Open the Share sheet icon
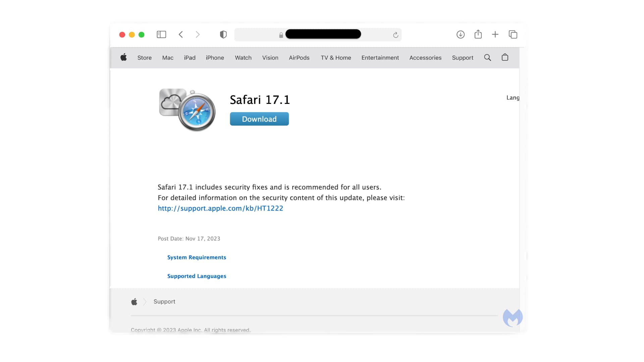This screenshot has width=644, height=362. point(478,34)
